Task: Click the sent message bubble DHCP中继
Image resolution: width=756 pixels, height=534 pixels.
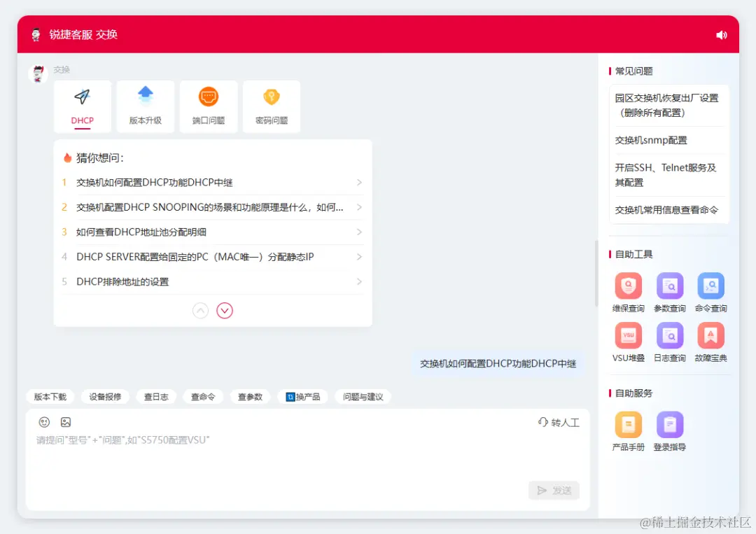Action: click(498, 363)
